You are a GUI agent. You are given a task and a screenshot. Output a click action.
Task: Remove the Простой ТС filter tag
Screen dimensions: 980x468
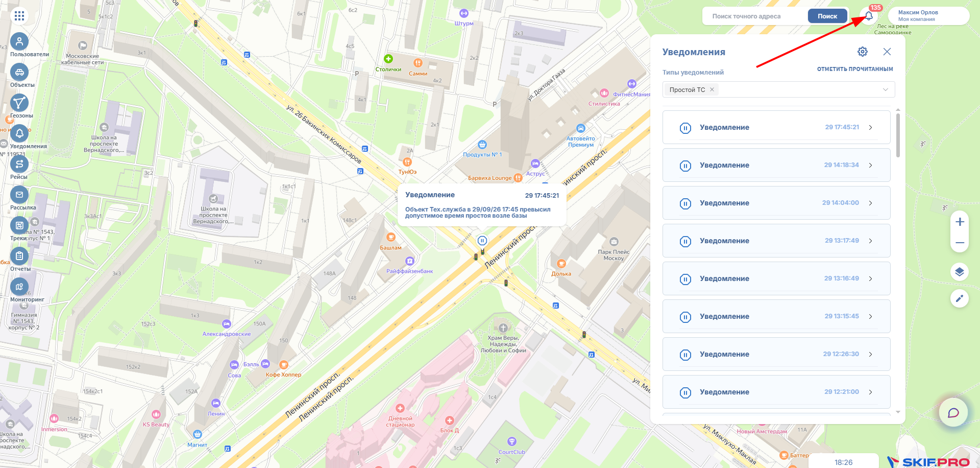tap(712, 89)
